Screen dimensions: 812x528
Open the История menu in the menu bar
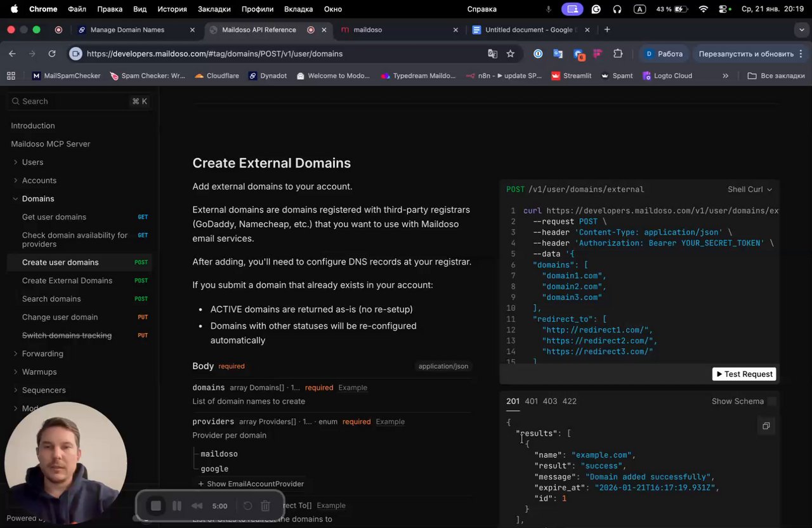coord(172,9)
